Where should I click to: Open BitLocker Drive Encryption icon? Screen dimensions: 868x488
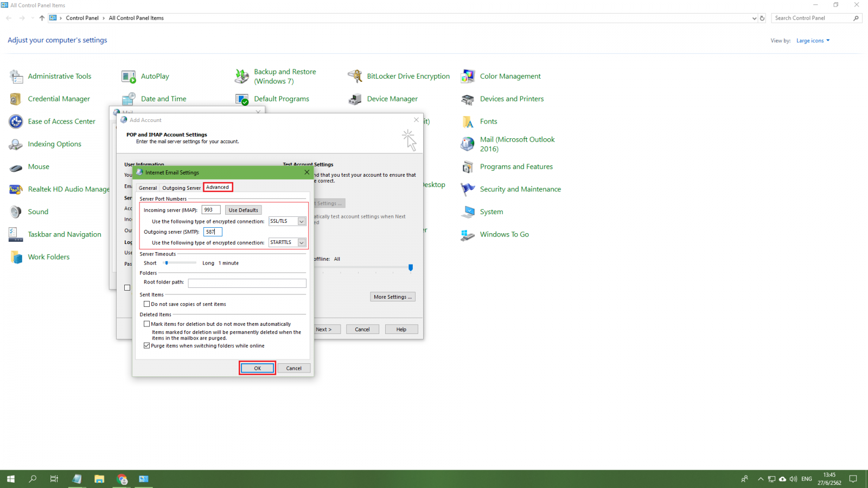click(x=355, y=76)
